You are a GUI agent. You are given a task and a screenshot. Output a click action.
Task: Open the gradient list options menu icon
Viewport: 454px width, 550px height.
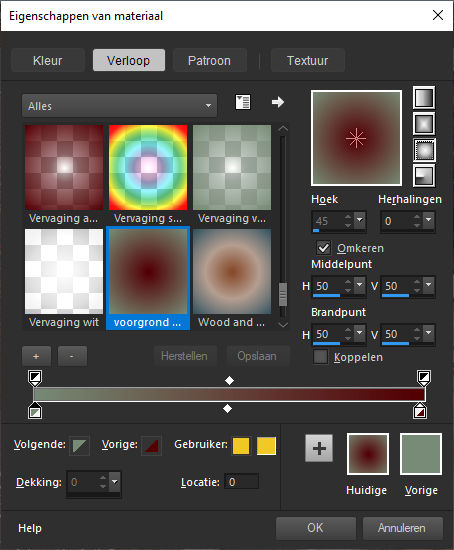[242, 102]
